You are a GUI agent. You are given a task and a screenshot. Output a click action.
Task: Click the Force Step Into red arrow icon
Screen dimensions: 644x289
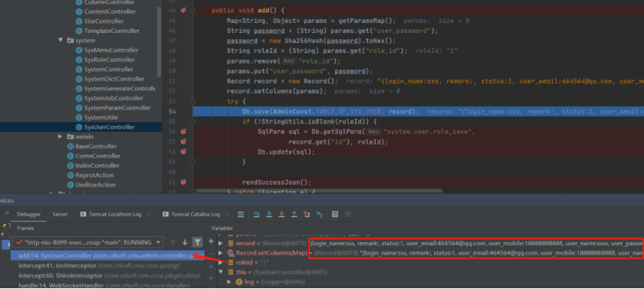click(281, 215)
